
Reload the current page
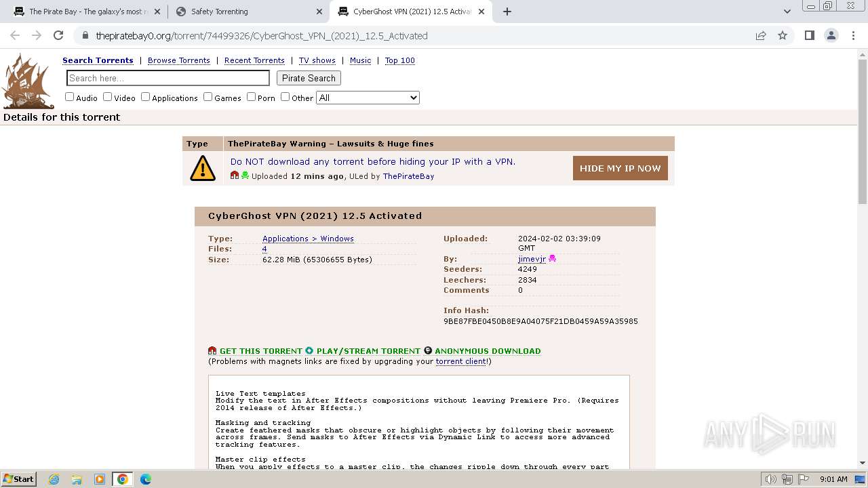click(x=58, y=36)
